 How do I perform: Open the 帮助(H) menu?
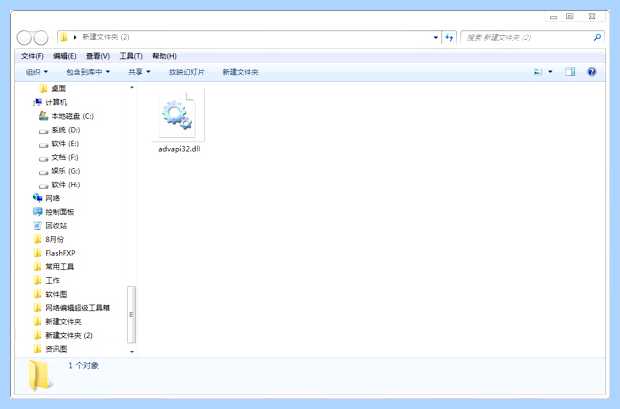pos(164,56)
